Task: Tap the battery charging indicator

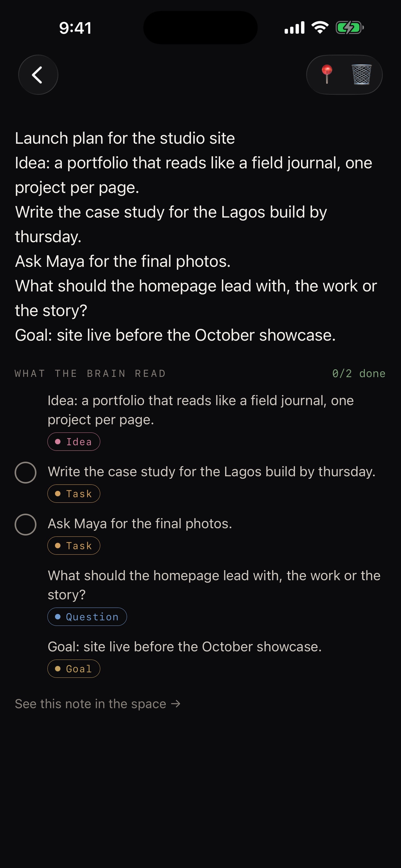Action: [x=350, y=27]
